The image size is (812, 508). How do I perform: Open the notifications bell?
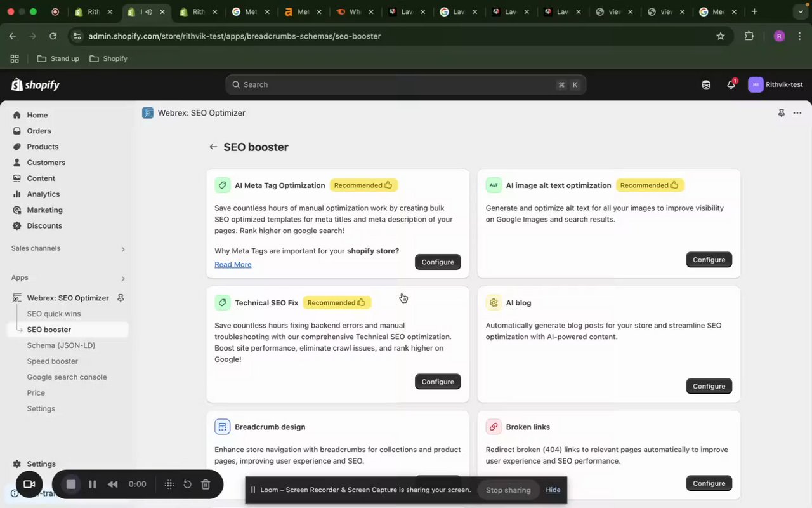731,84
